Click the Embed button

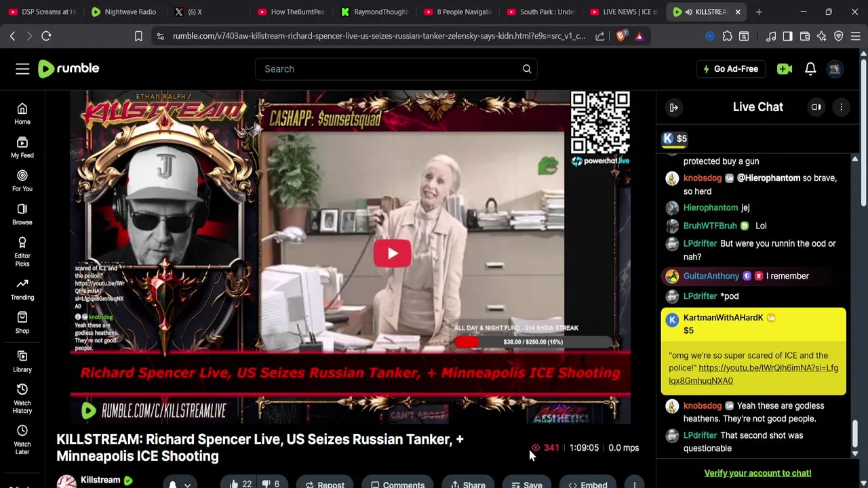[x=588, y=484]
